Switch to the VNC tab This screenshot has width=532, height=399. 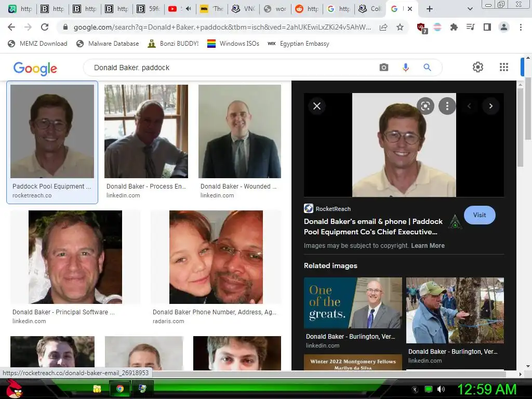click(243, 9)
